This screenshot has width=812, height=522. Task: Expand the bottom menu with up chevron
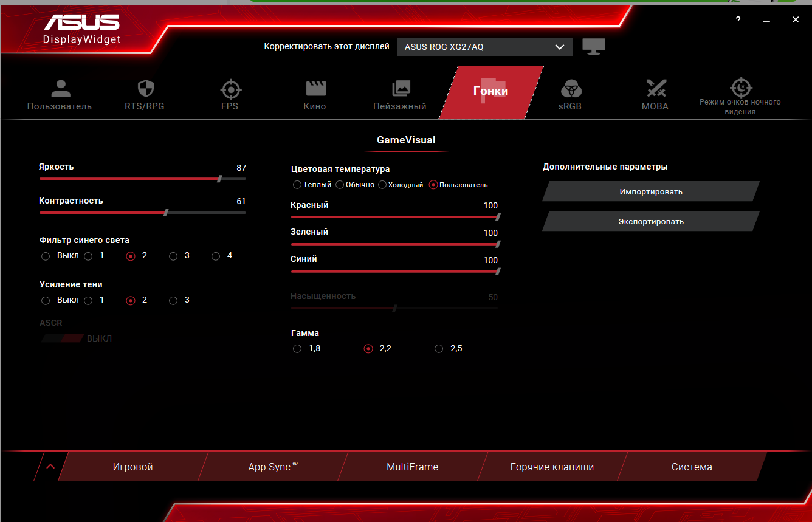click(x=50, y=467)
